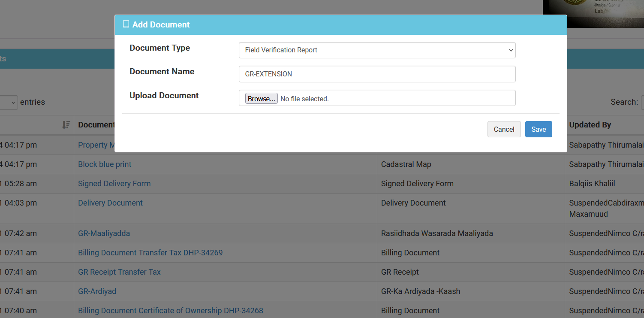Click the Document Name input field

pos(377,74)
